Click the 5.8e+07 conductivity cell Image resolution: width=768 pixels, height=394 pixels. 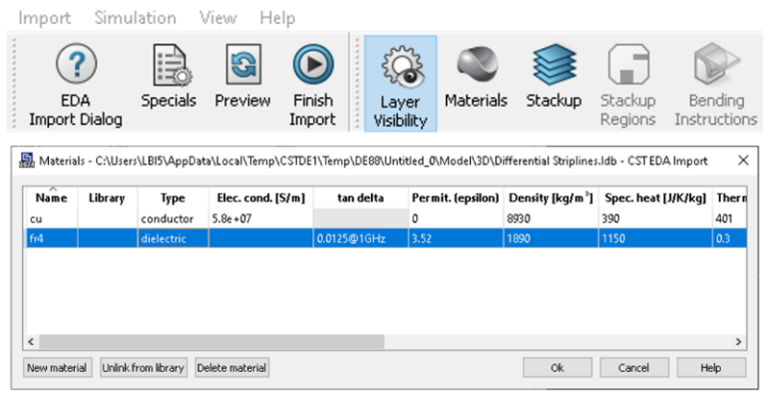261,219
